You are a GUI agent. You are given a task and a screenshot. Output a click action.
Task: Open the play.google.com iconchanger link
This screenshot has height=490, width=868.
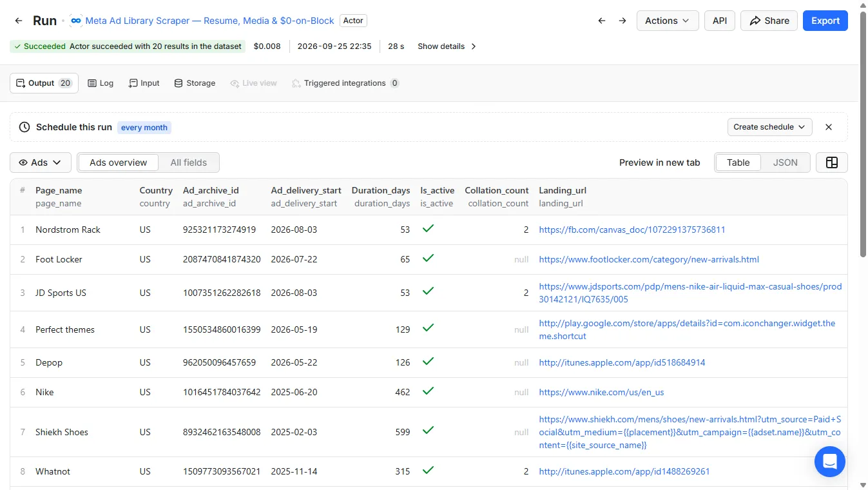687,329
